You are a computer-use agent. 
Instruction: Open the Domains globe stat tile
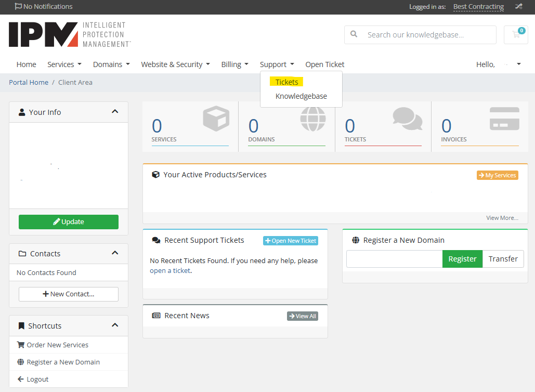(x=286, y=126)
